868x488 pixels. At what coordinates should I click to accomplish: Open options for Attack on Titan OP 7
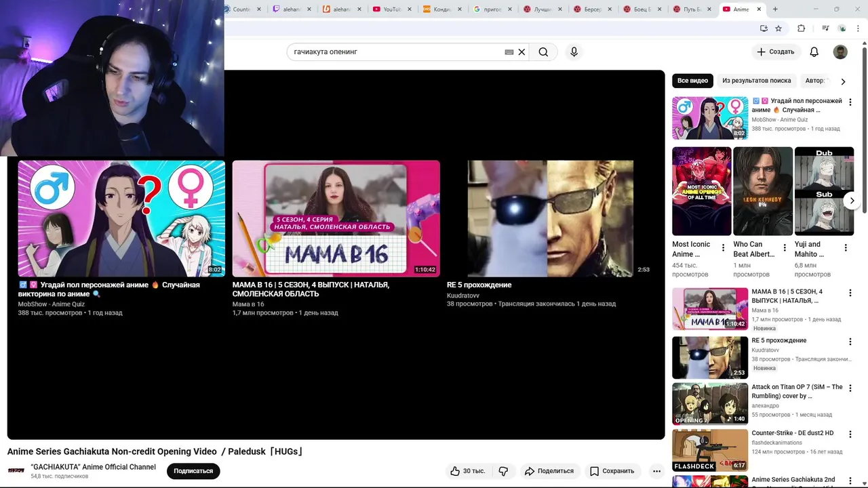click(x=850, y=388)
